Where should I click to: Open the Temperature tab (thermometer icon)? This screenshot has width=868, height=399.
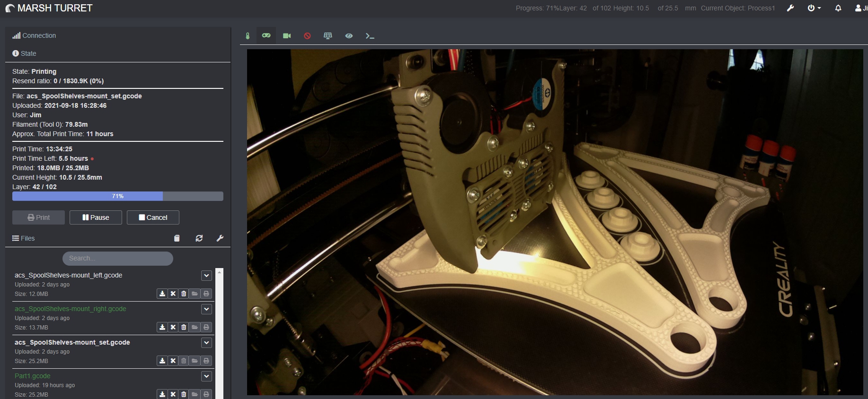click(x=248, y=36)
